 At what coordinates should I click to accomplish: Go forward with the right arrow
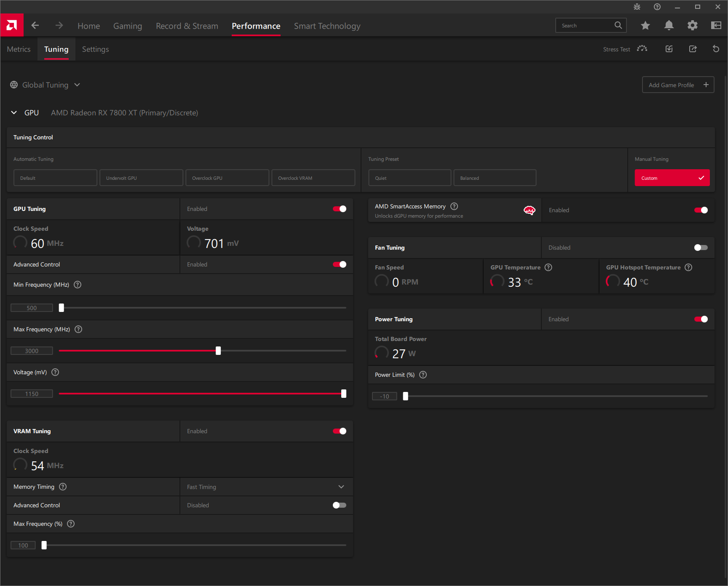[59, 26]
